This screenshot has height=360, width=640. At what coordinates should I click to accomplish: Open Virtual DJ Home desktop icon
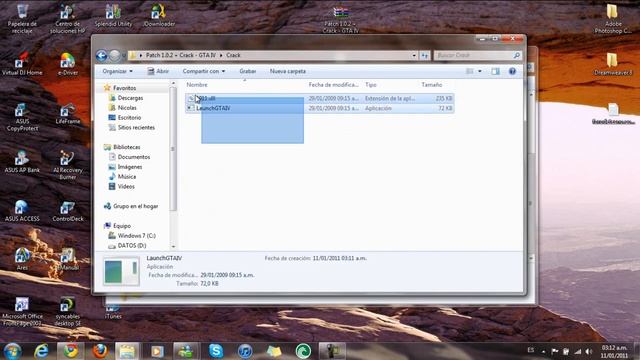(22, 63)
